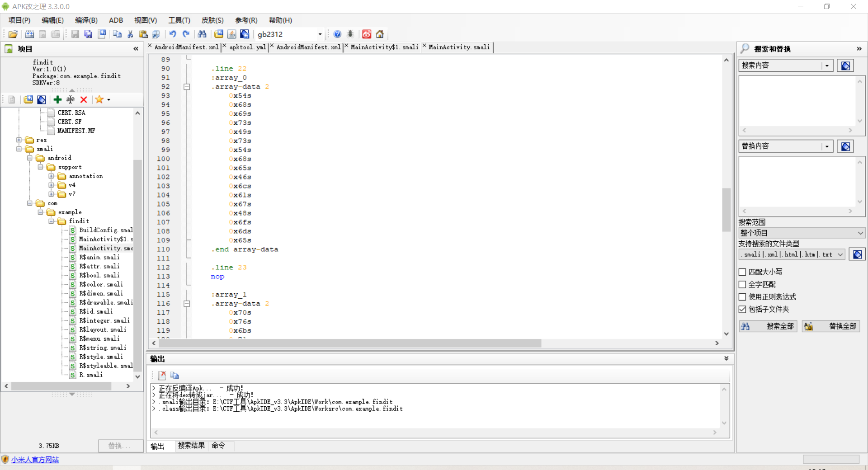Select the MainActivity.smali file in project tree

pyautogui.click(x=104, y=248)
